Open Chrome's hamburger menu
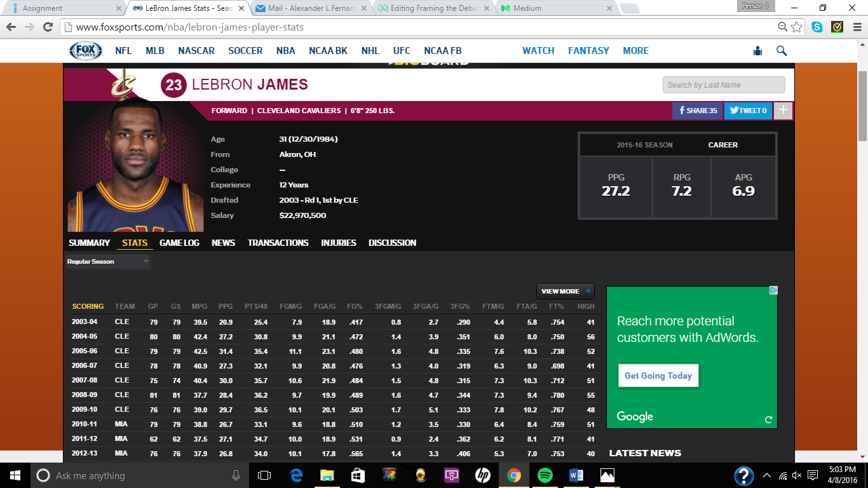The width and height of the screenshot is (868, 488). (x=856, y=27)
